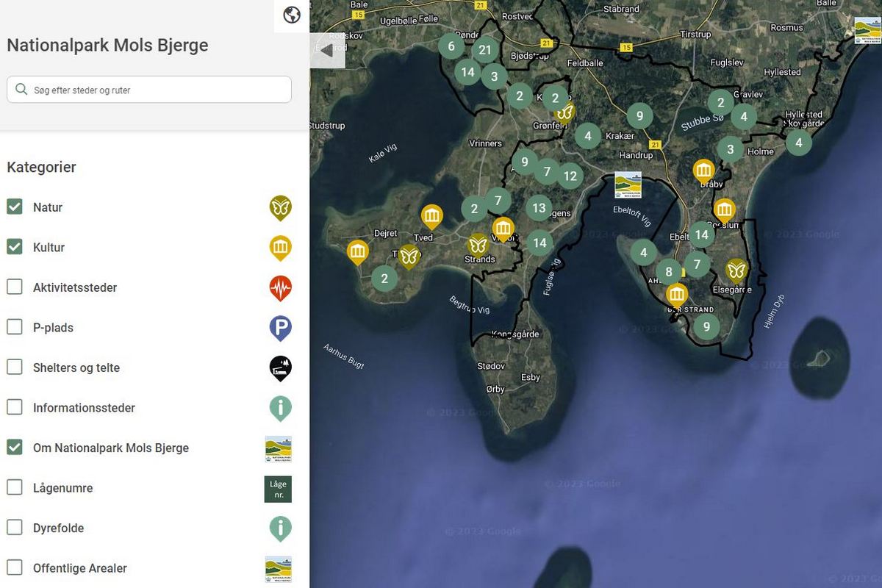Open the cluster of 3 near Holme
This screenshot has width=882, height=588.
point(730,149)
